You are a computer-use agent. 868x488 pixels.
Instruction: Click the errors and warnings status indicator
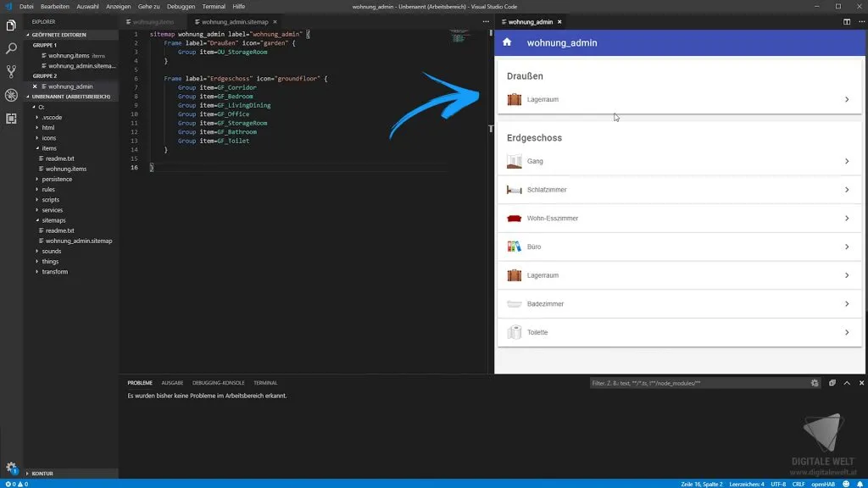(17, 484)
